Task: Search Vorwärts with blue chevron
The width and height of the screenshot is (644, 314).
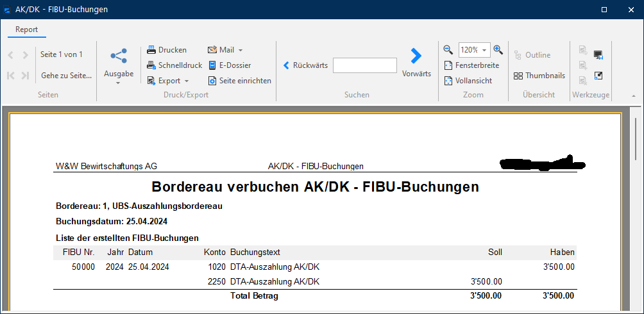Action: [x=416, y=62]
